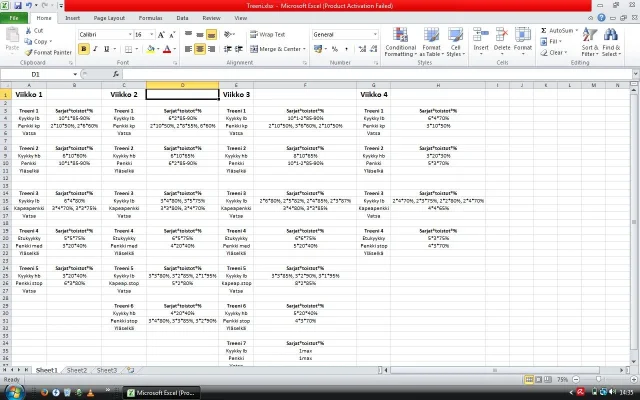Image resolution: width=640 pixels, height=400 pixels.
Task: Expand the Merge & Center dropdown arrow
Action: tap(304, 49)
